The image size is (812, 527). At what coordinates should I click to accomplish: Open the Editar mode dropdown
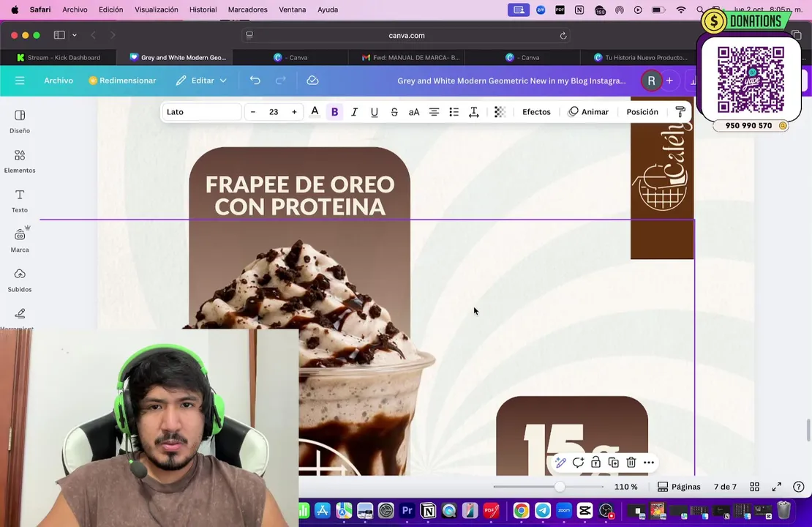point(201,81)
